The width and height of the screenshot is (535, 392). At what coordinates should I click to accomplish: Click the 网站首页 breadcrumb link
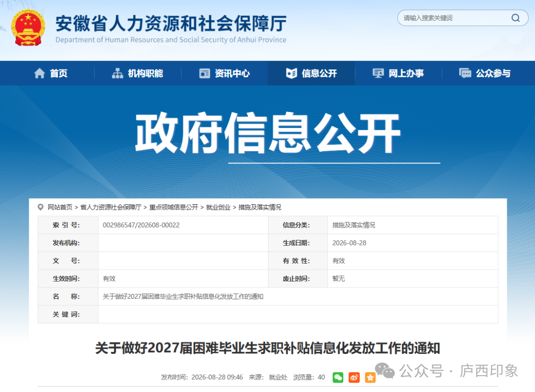coord(60,207)
